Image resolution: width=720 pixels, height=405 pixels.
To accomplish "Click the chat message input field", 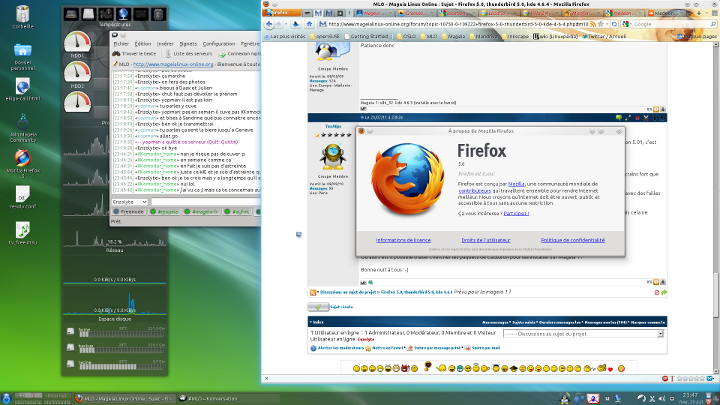I will pos(206,202).
